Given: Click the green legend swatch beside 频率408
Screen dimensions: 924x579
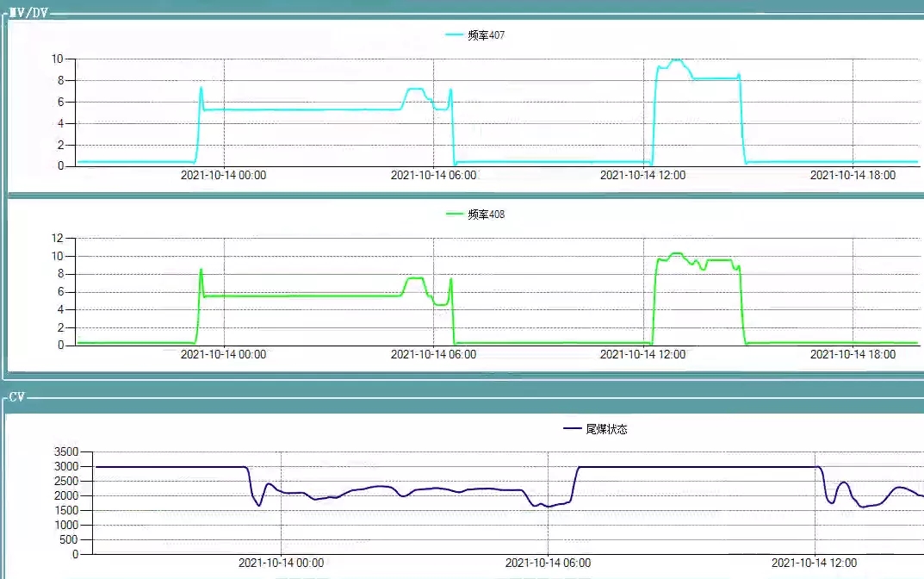Looking at the screenshot, I should [x=456, y=215].
